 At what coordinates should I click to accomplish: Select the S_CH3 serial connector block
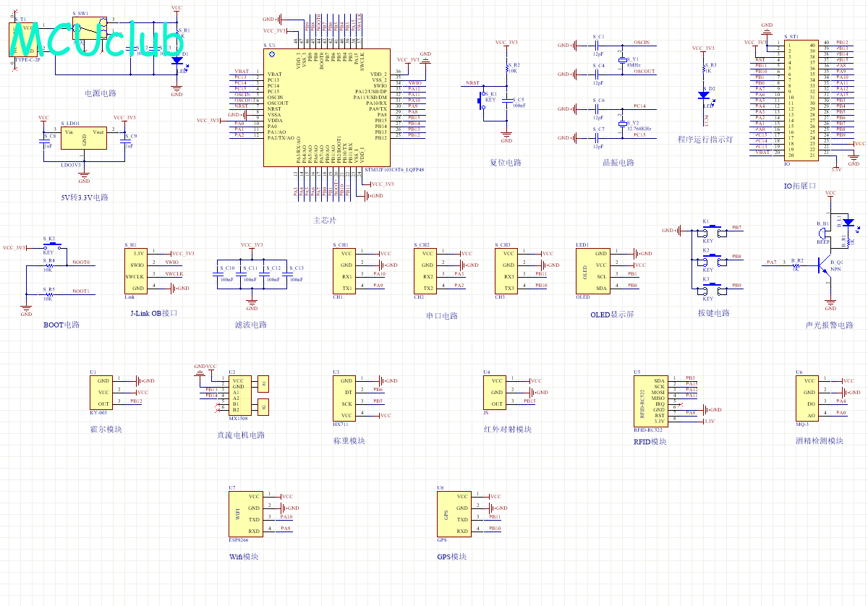click(507, 271)
